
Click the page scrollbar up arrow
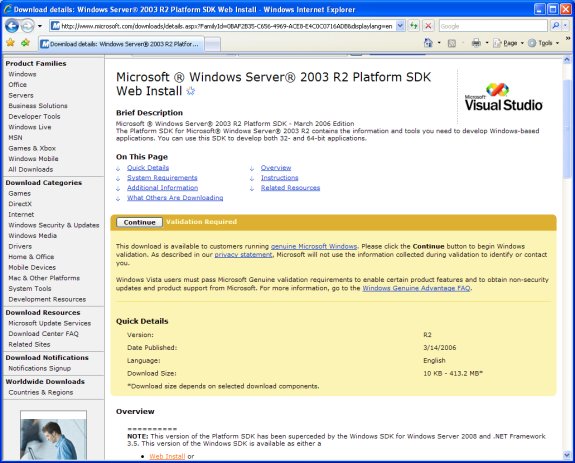pos(567,59)
